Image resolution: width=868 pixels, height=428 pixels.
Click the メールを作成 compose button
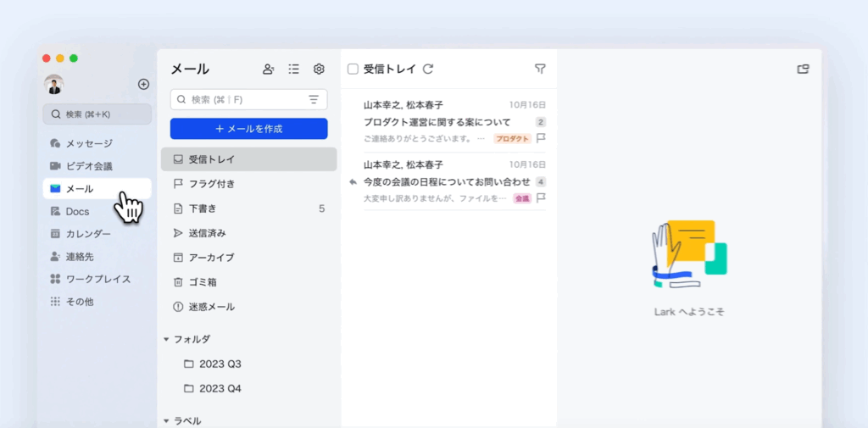pyautogui.click(x=248, y=129)
